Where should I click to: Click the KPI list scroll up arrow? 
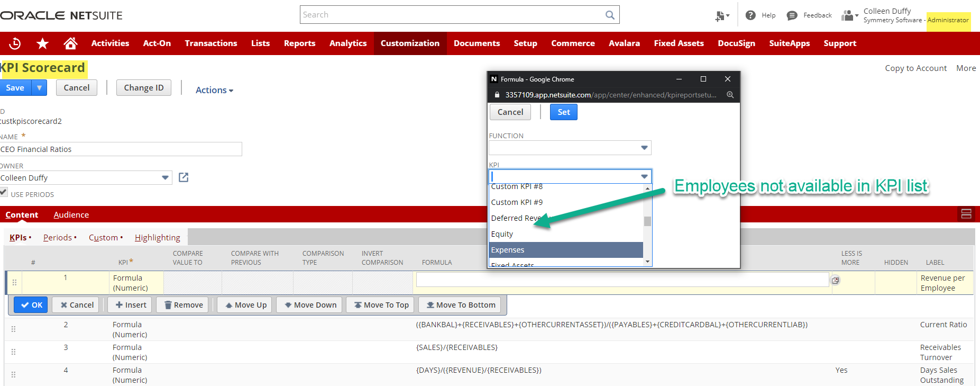647,188
